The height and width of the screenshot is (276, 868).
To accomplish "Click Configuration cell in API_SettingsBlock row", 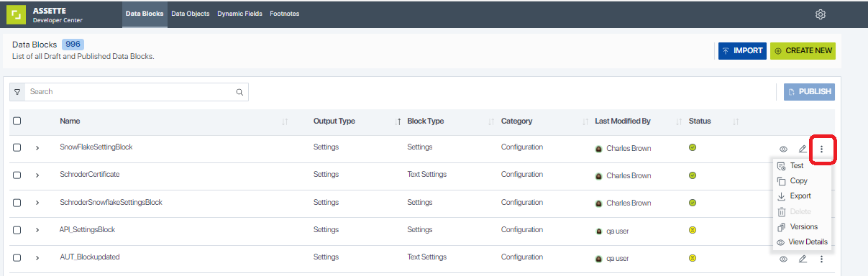I will tap(522, 230).
